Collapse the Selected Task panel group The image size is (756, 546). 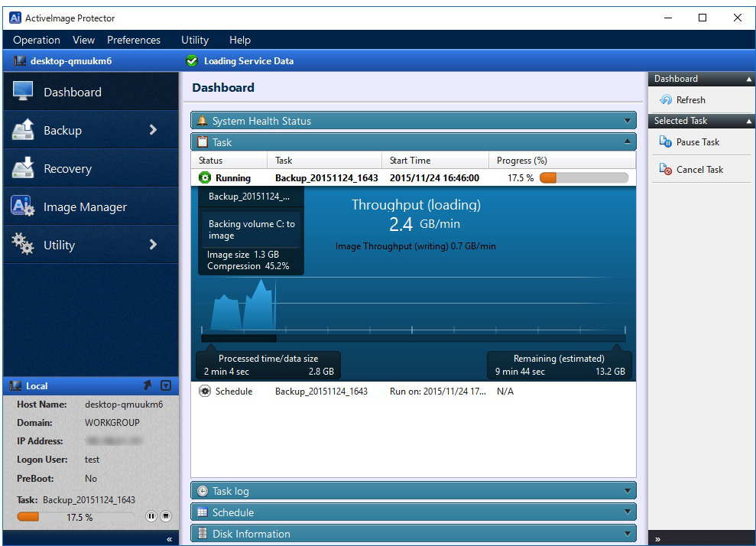[x=749, y=121]
